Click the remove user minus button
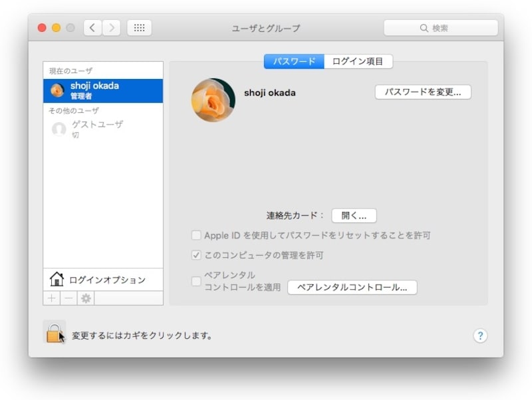Screen dimensions: 532x400 (68, 298)
